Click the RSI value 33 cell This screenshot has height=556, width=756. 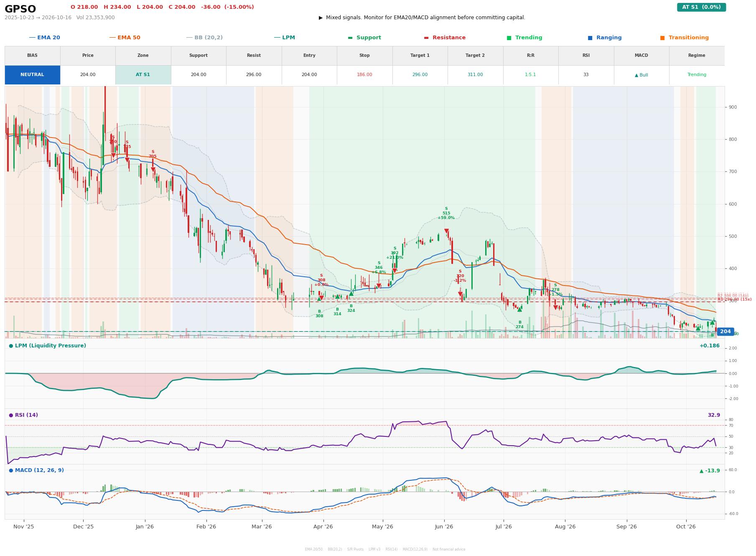pos(586,75)
